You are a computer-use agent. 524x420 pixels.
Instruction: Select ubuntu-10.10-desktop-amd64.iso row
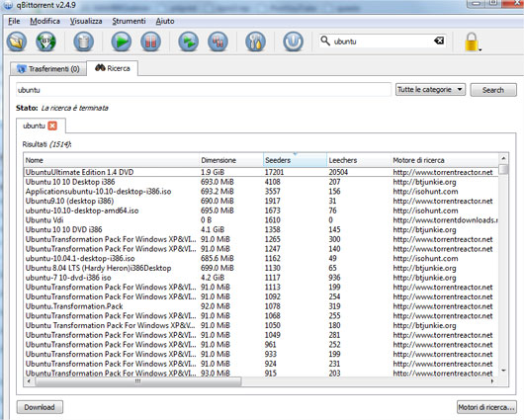coord(261,210)
